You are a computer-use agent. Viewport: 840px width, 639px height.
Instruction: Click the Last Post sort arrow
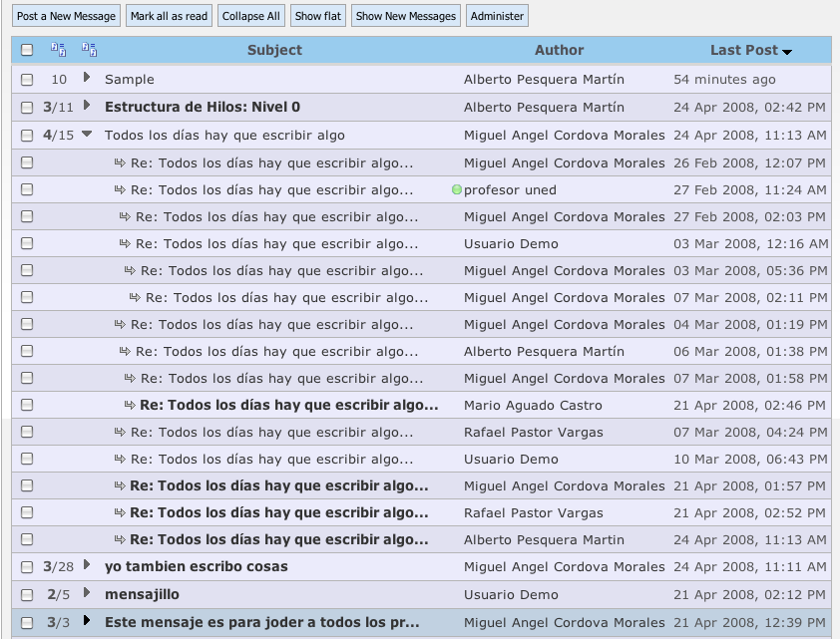(787, 52)
